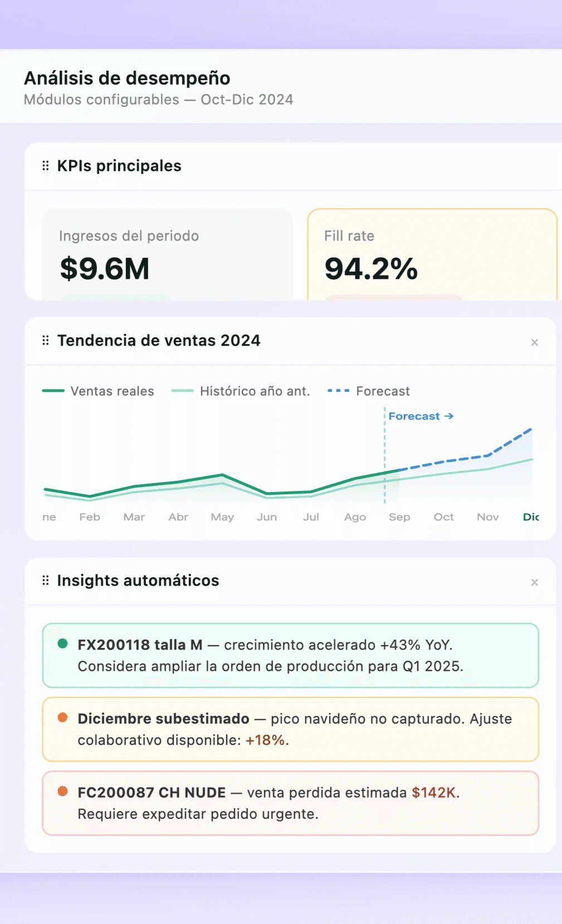
Task: Select the Ago month on the chart axis
Action: click(355, 517)
